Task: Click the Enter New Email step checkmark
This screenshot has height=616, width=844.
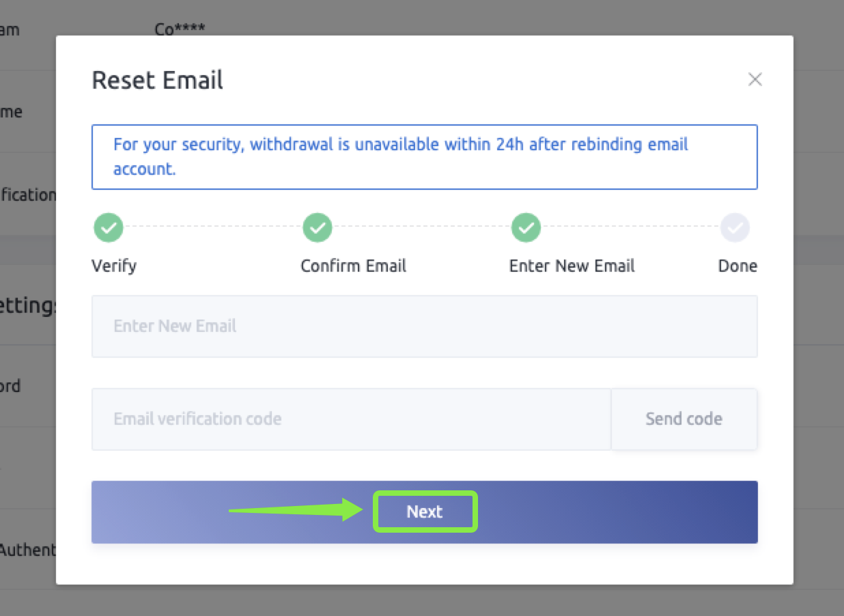Action: tap(526, 228)
